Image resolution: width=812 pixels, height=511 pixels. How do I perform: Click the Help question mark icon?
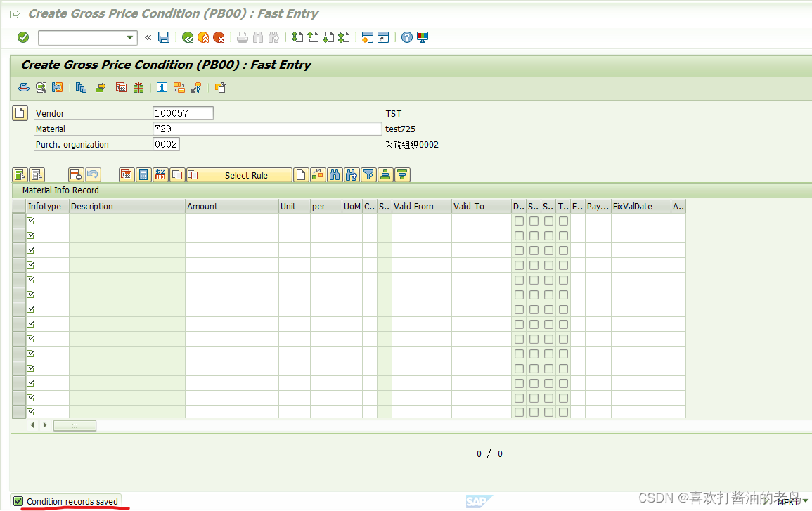pyautogui.click(x=406, y=37)
